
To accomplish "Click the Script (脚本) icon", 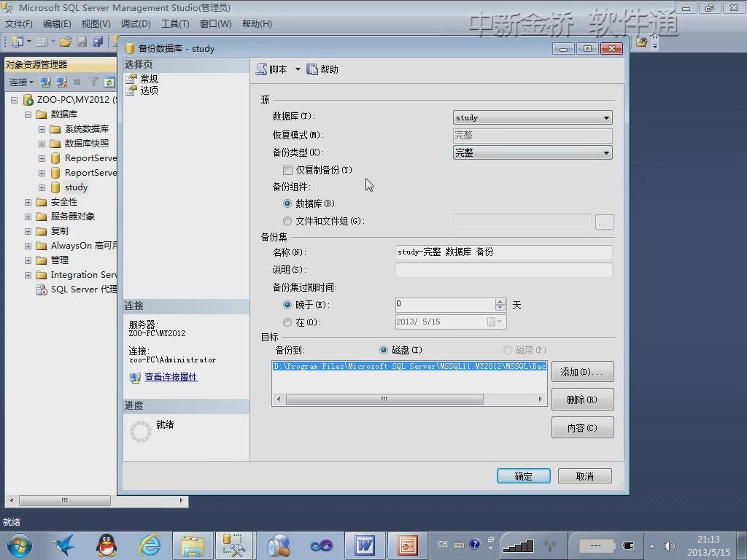I will pos(262,69).
